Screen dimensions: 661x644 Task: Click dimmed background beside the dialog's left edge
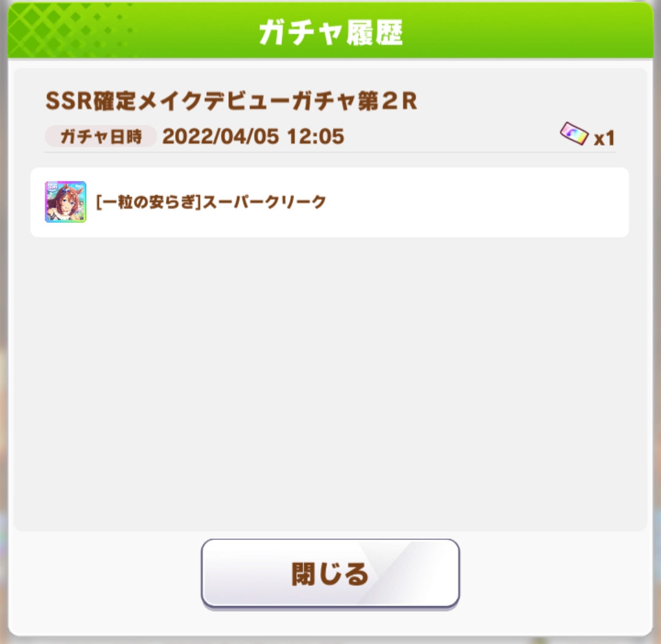pyautogui.click(x=4, y=321)
